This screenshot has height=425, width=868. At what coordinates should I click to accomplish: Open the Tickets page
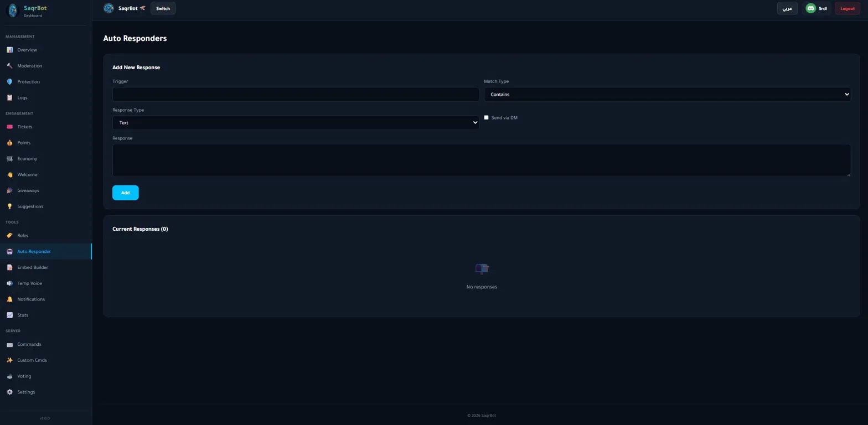click(46, 127)
